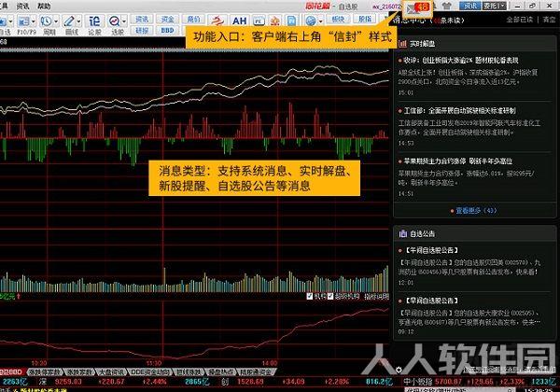Click the BBD toolbar button

click(x=167, y=31)
